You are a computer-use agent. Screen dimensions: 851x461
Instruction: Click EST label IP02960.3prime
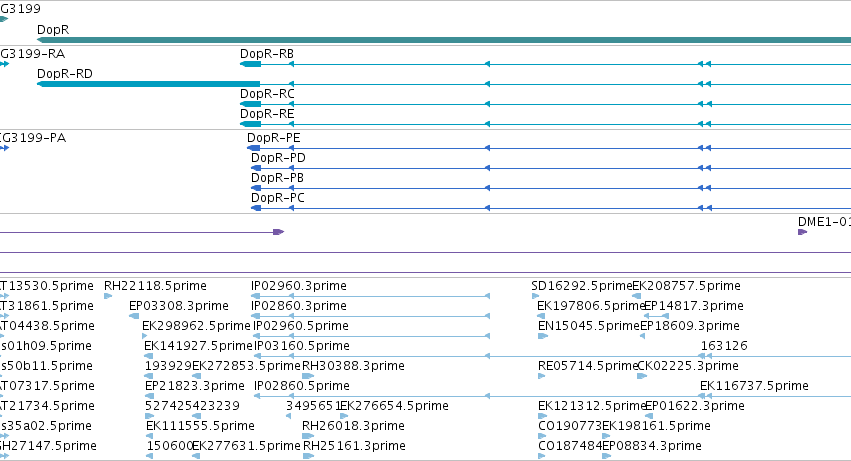(299, 286)
